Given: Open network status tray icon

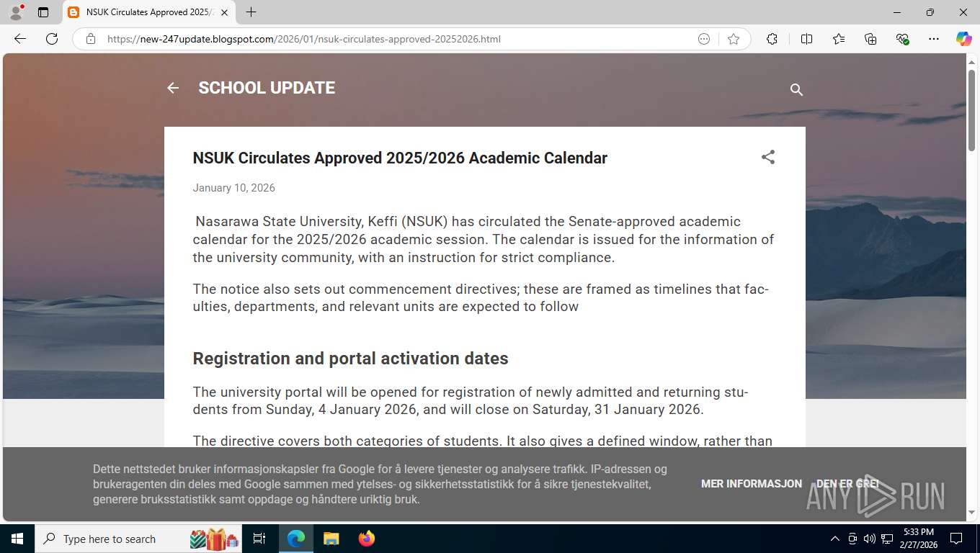Looking at the screenshot, I should [887, 539].
